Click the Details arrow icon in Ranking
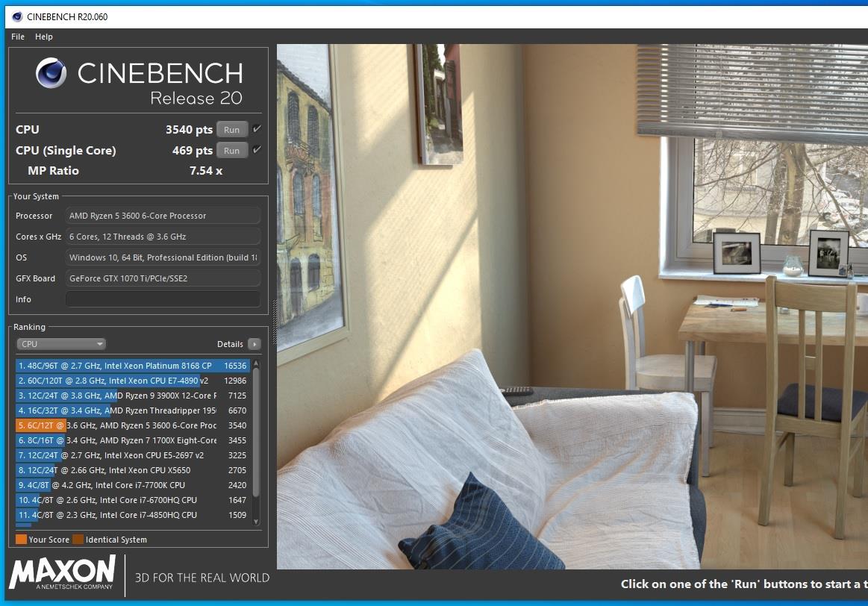Screen dimensions: 868x606 (255, 344)
